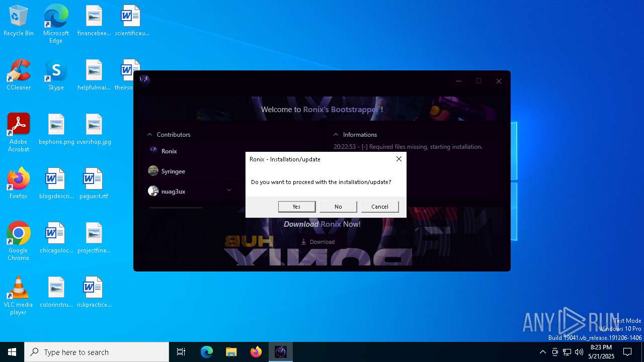Collapse the Informations section chevron

[336, 135]
